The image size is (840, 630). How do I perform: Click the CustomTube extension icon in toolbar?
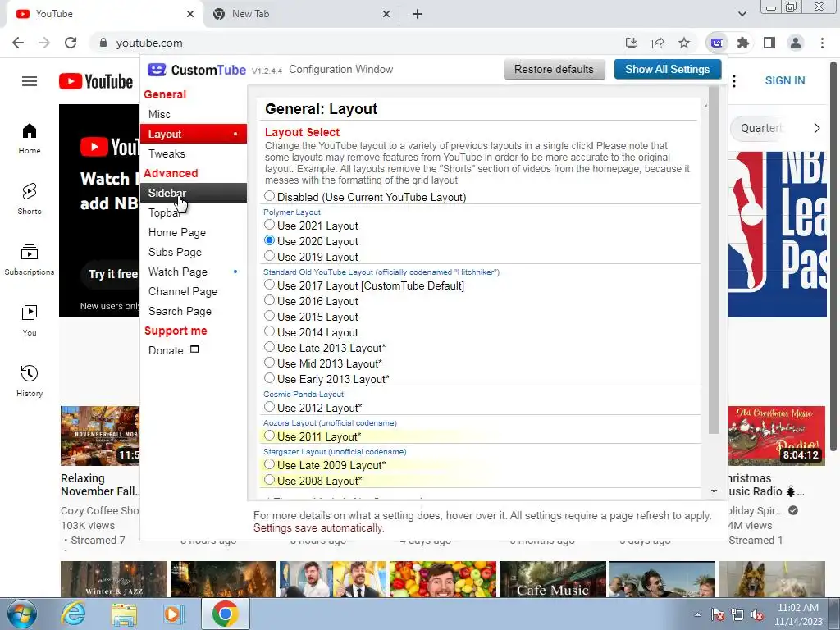pyautogui.click(x=717, y=43)
